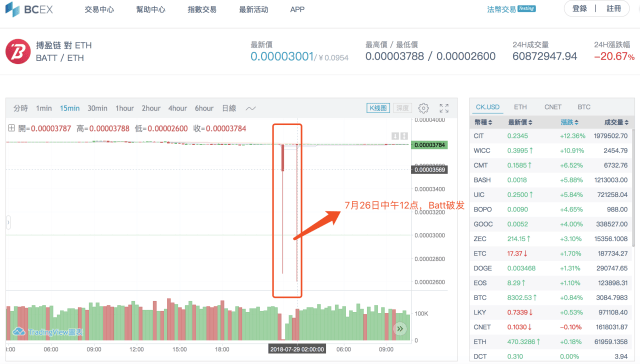Select the 6hour chart interval
Screen dimensions: 640x364
(x=204, y=108)
